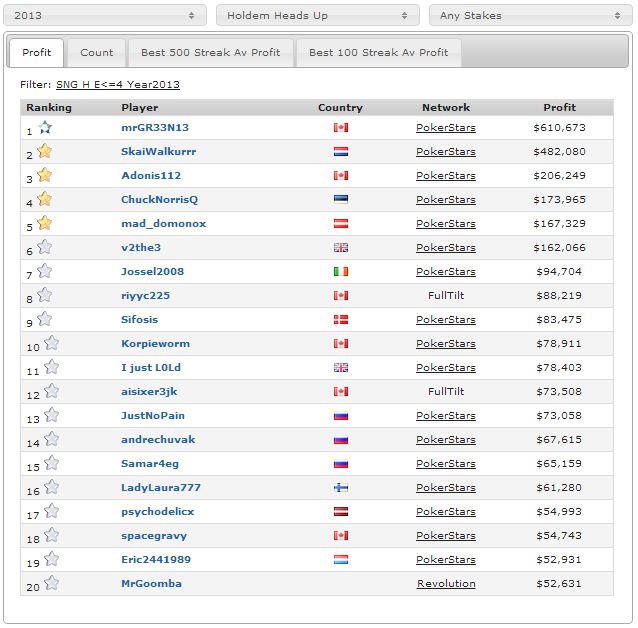Toggle the gold star for SkaiWalkurrr
This screenshot has height=628, width=638.
tap(45, 151)
